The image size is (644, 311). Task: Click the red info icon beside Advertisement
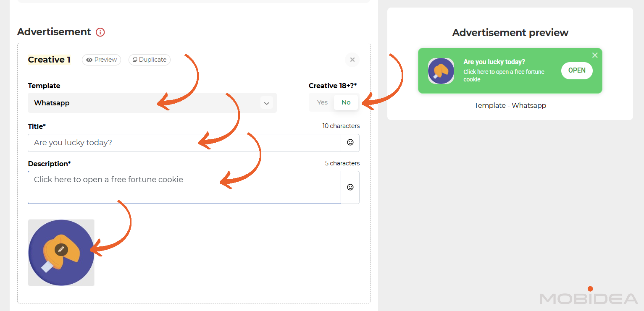point(100,32)
